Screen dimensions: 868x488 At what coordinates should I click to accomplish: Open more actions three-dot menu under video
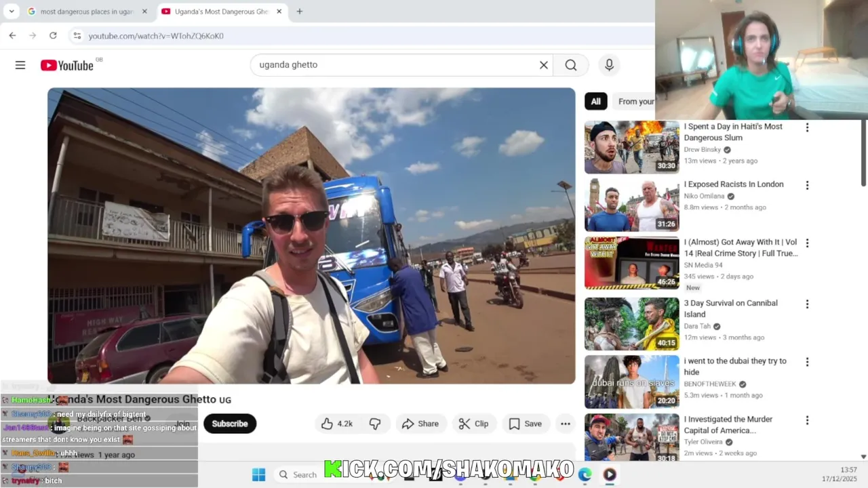point(565,424)
